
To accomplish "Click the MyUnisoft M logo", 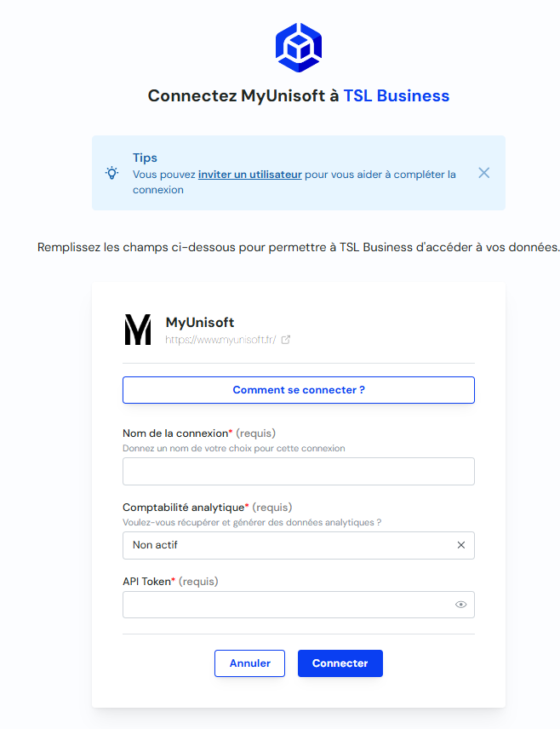I will point(138,330).
